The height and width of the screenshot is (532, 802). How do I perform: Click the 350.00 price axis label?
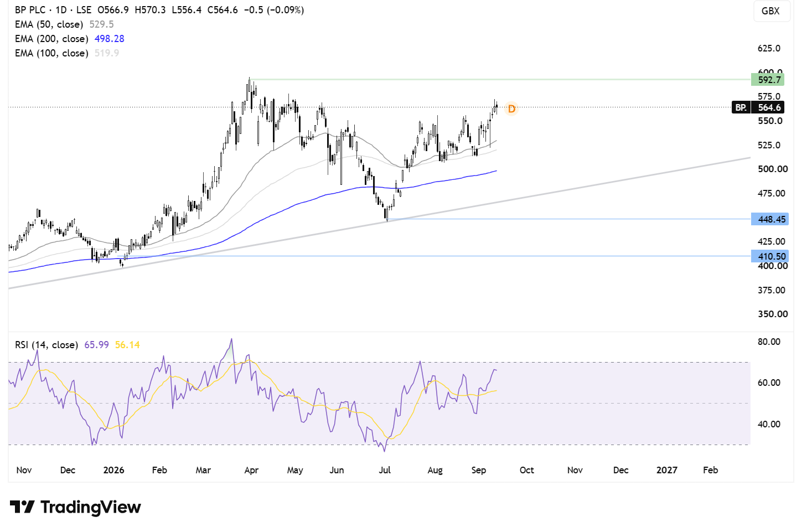pyautogui.click(x=773, y=314)
